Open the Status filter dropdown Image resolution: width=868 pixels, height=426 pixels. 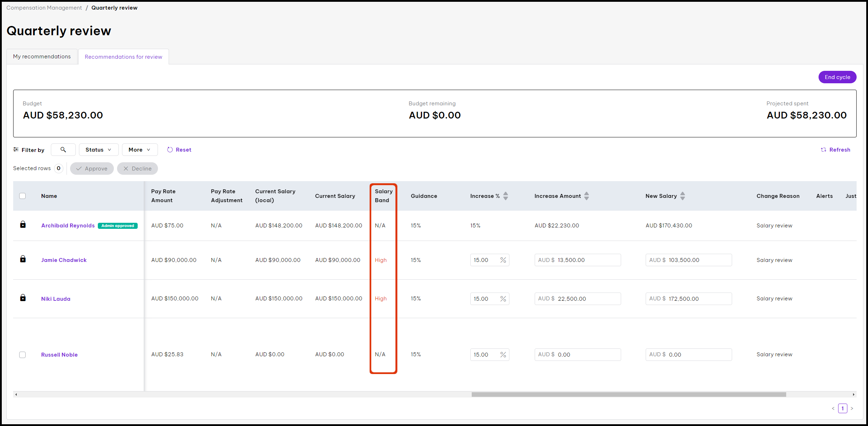click(x=99, y=150)
